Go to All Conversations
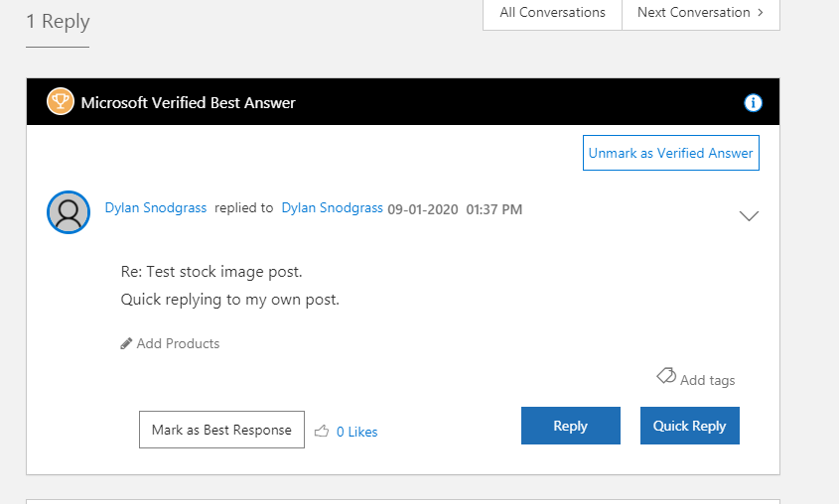The image size is (839, 504). coord(552,13)
